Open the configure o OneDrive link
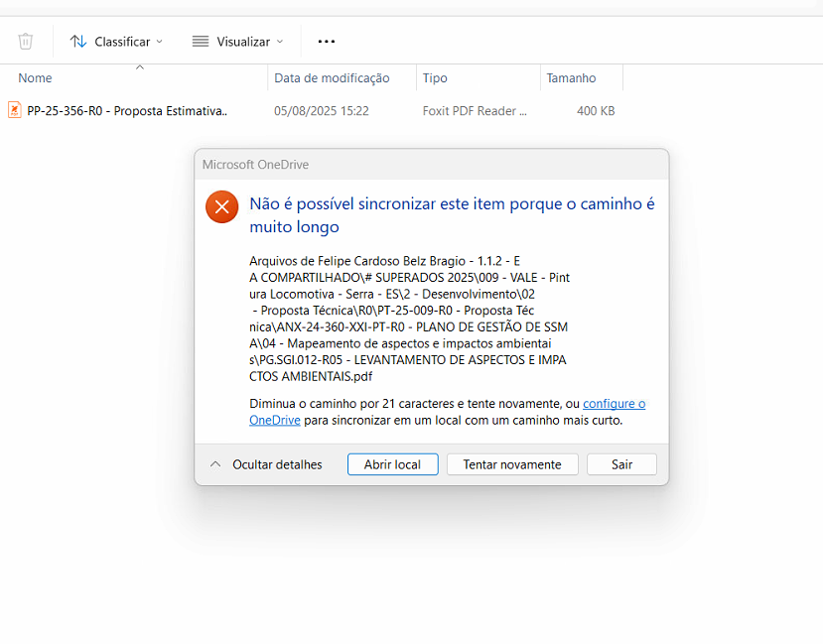 [615, 404]
